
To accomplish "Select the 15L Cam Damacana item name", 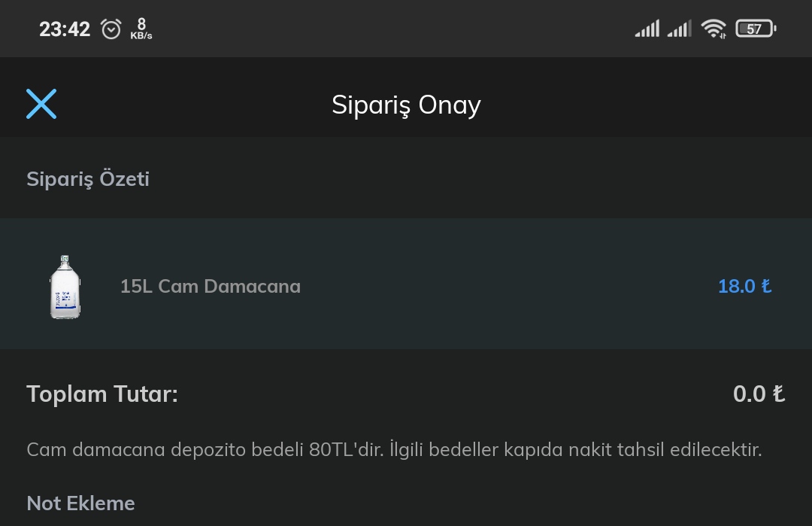I will tap(211, 286).
